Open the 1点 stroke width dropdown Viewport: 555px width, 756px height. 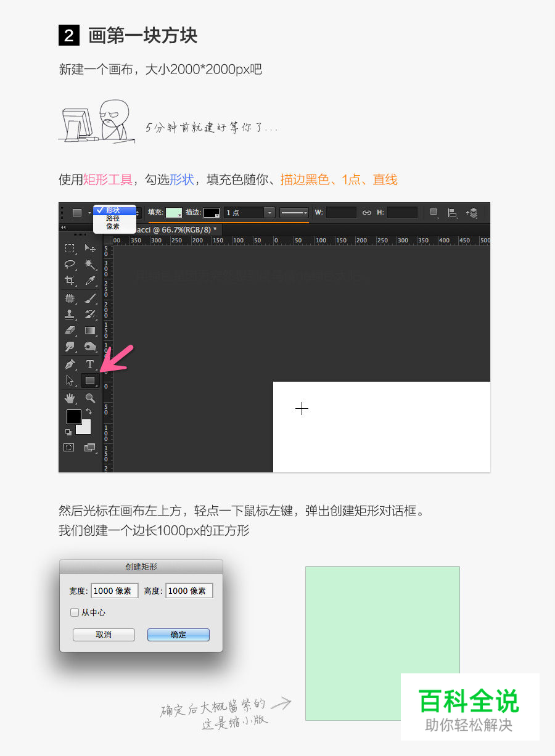pos(270,212)
